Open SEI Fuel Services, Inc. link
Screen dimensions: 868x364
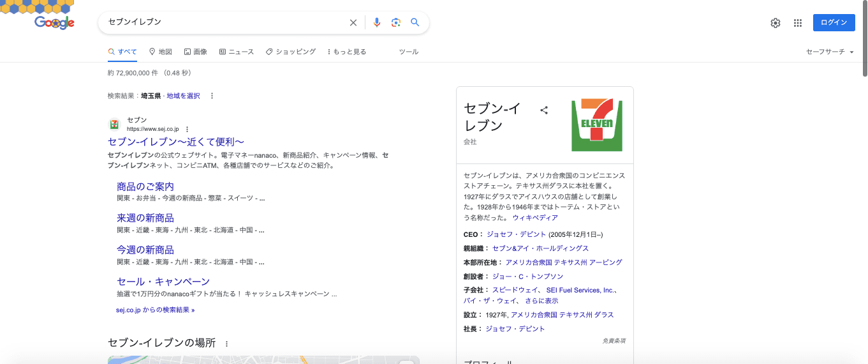coord(582,291)
